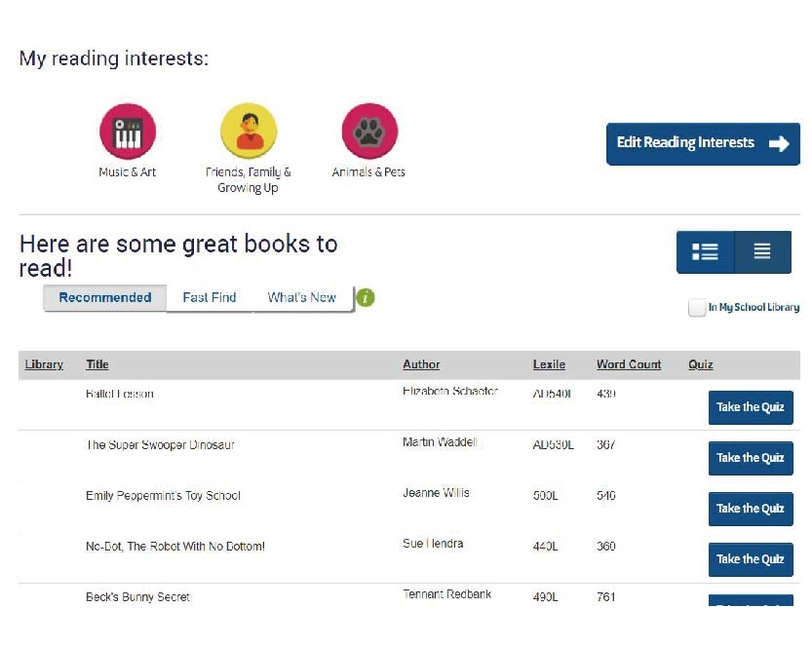Viewport: 812px width, 646px height.
Task: Take the Quiz for The Super Swooper Dinosaur
Action: coord(750,458)
